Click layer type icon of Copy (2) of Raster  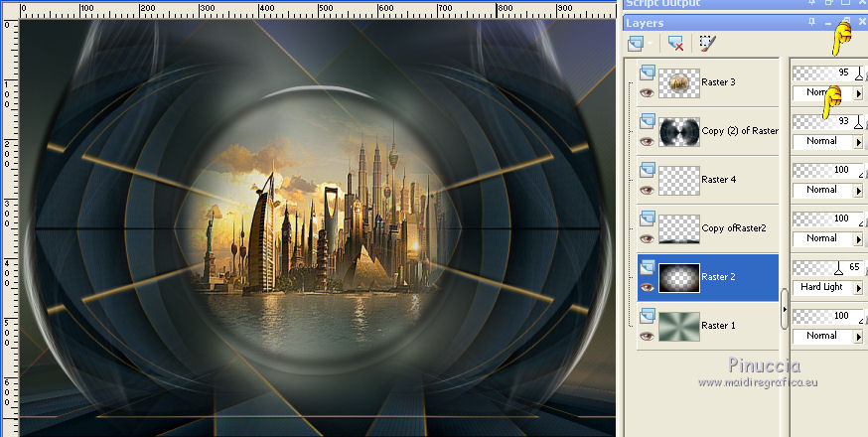pos(648,121)
